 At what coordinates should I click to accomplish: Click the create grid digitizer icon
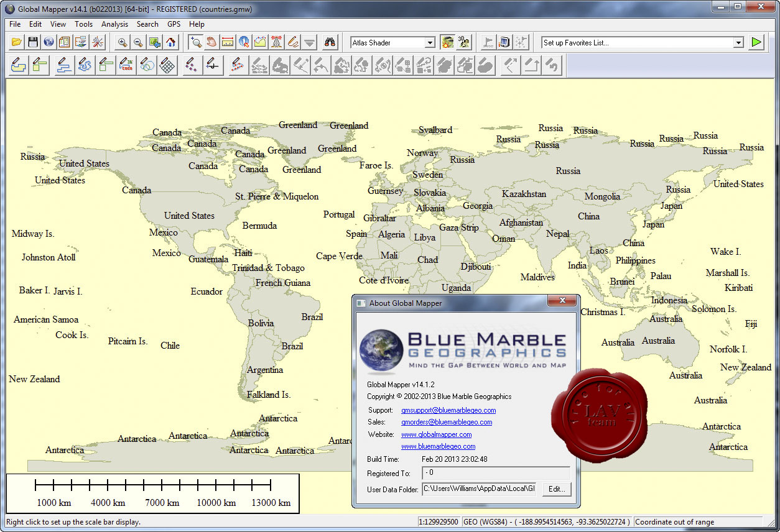(167, 65)
